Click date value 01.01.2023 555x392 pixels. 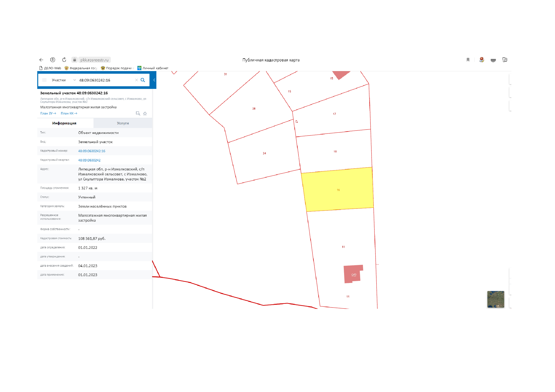[88, 275]
